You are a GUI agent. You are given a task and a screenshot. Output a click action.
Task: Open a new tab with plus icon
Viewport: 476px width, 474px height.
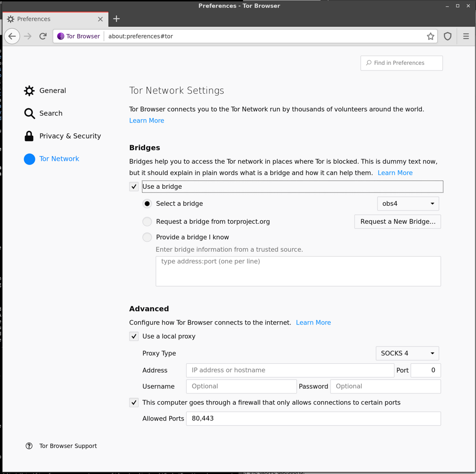(x=116, y=19)
